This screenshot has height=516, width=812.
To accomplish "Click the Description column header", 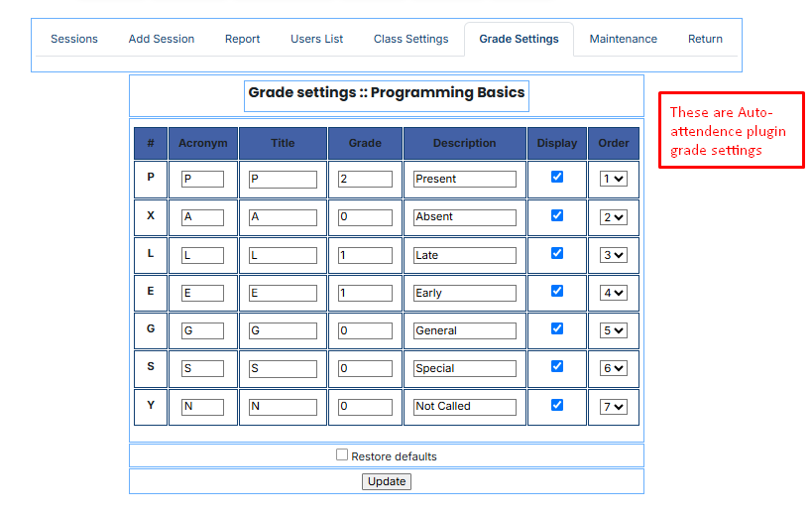I will [465, 144].
